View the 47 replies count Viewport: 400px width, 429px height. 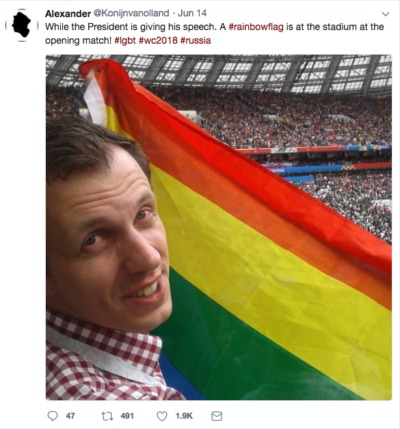click(x=70, y=416)
